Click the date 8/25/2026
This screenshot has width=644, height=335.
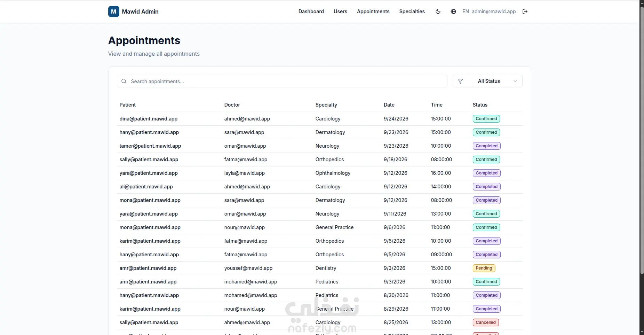click(396, 322)
